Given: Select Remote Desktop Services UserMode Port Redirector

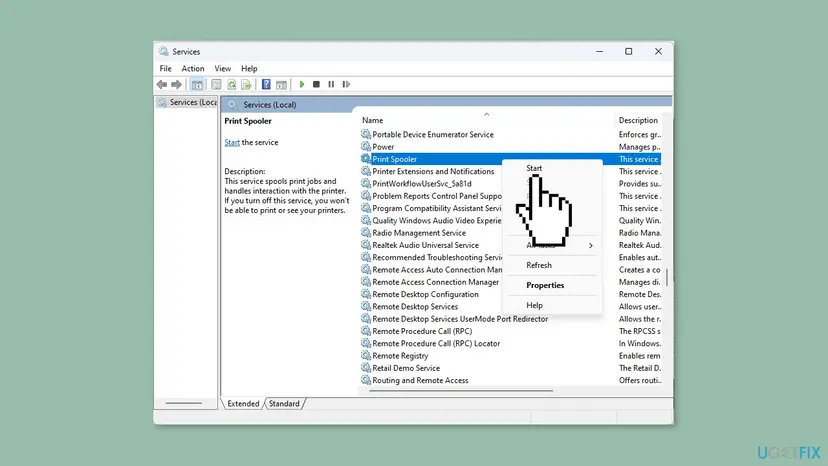Looking at the screenshot, I should [460, 319].
